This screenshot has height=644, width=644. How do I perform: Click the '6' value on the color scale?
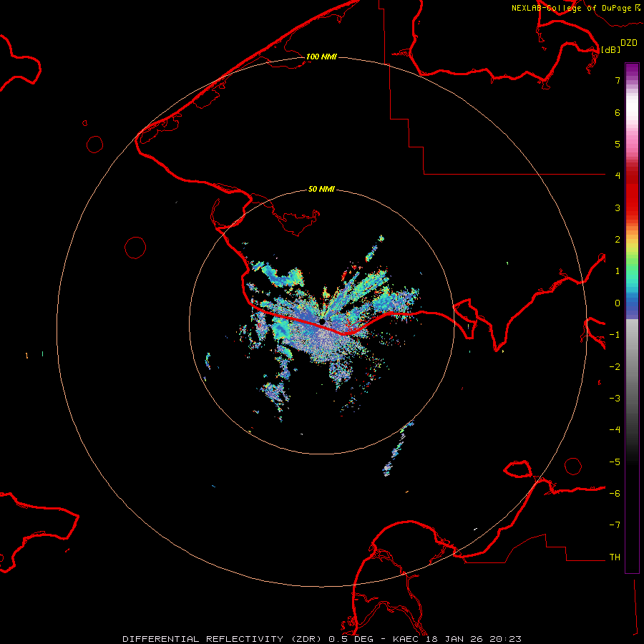[618, 113]
